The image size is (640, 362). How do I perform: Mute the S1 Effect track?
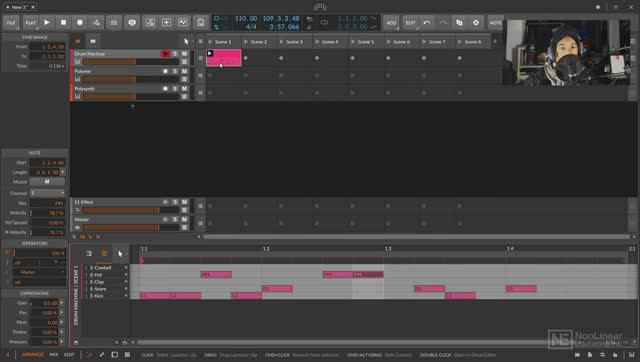pyautogui.click(x=184, y=202)
